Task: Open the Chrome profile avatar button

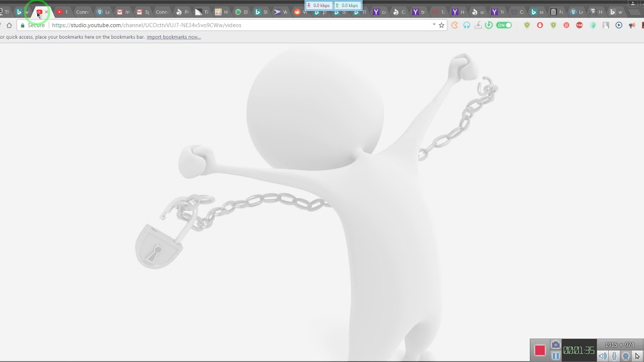Action: (633, 4)
